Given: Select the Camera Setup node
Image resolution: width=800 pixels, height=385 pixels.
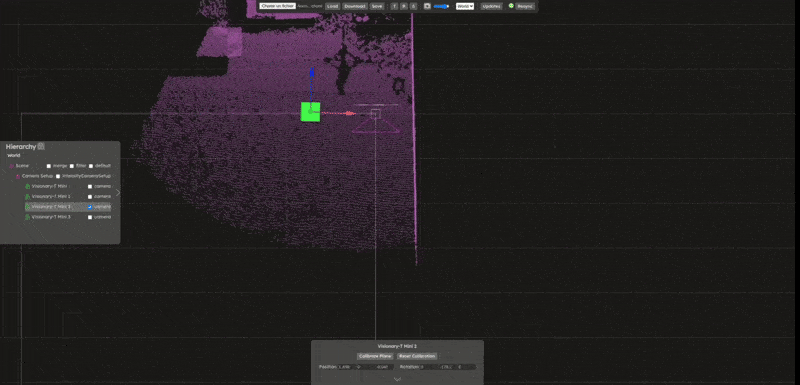Looking at the screenshot, I should (x=37, y=176).
